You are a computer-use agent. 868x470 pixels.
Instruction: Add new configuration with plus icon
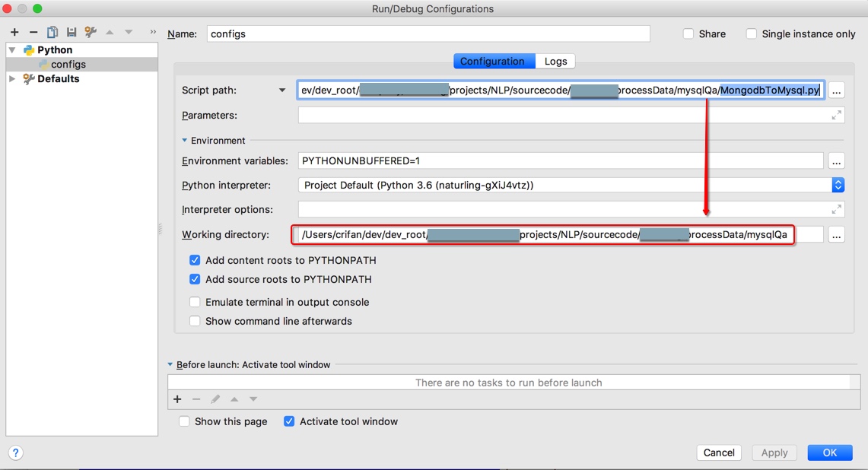[14, 32]
